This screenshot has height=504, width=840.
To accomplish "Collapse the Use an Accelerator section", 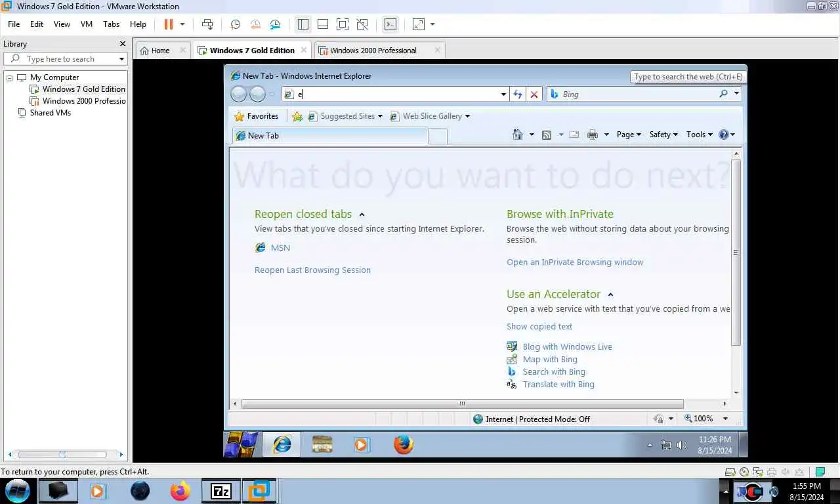I will tap(610, 295).
